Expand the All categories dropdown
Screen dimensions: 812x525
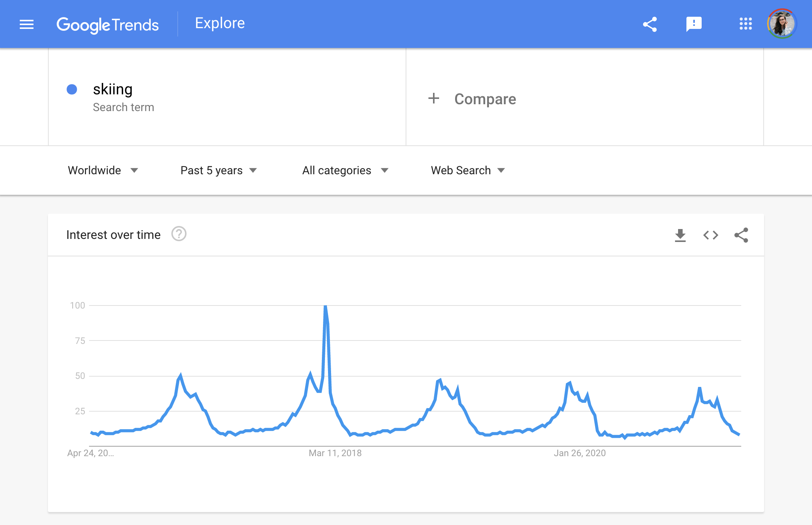point(345,170)
